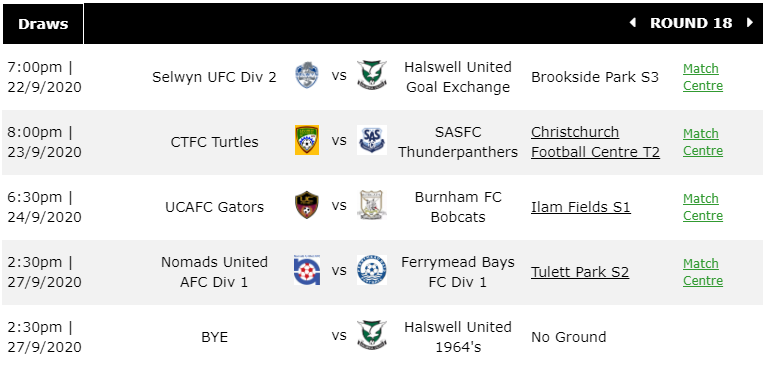Select the Draws tab
The height and width of the screenshot is (380, 768).
pos(43,24)
